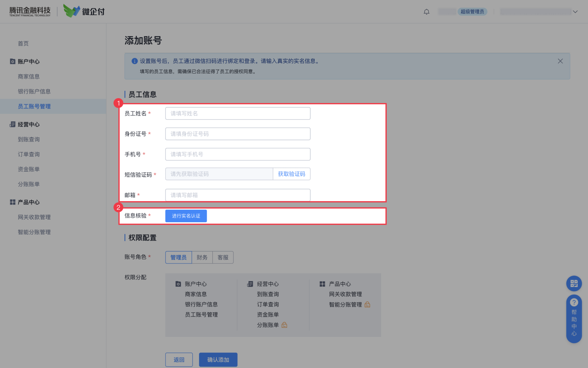
Task: Open 网关收款管理 in sidebar
Action: pos(34,217)
